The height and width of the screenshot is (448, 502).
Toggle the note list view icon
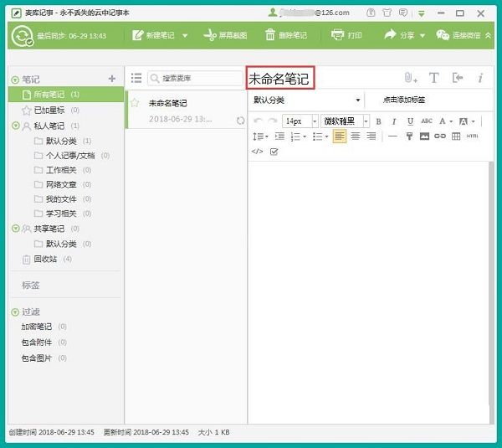point(136,78)
